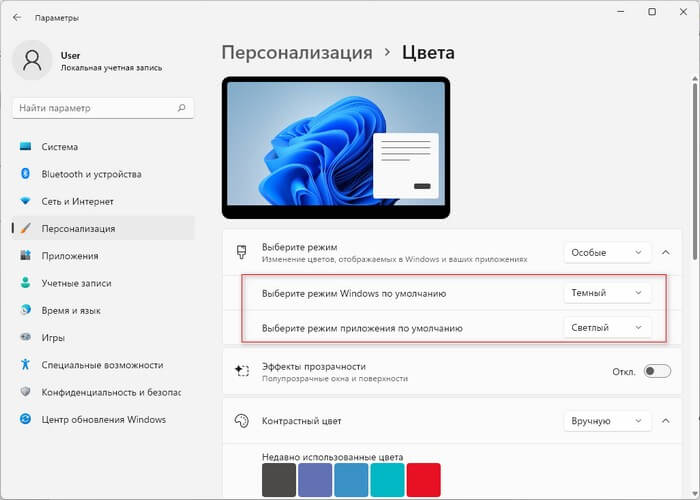Screen dimensions: 700x500
Task: Open the Вручную accent color dropdown
Action: click(607, 421)
